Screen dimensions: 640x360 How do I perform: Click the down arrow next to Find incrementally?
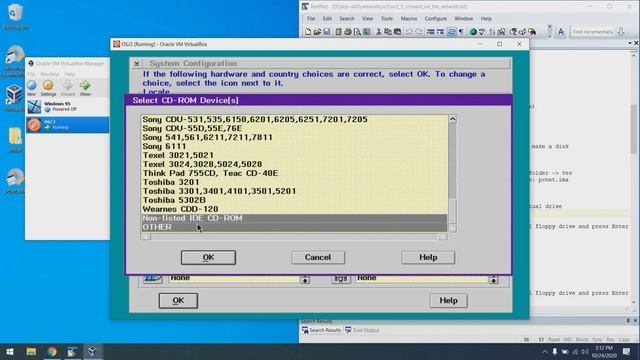click(621, 32)
